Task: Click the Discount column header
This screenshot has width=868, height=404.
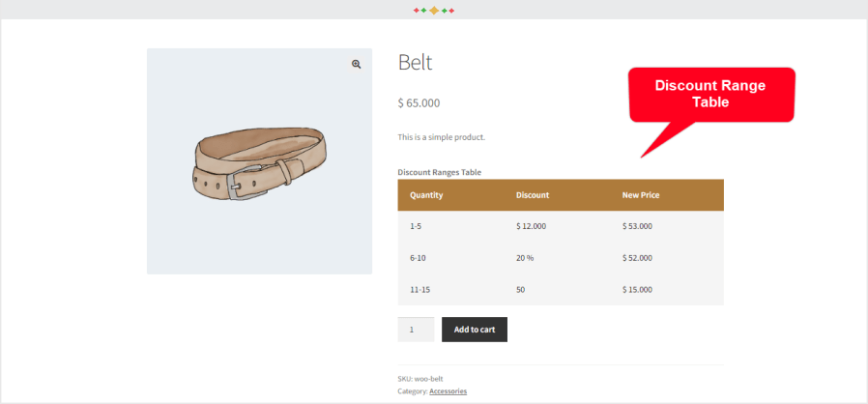Action: pos(533,195)
